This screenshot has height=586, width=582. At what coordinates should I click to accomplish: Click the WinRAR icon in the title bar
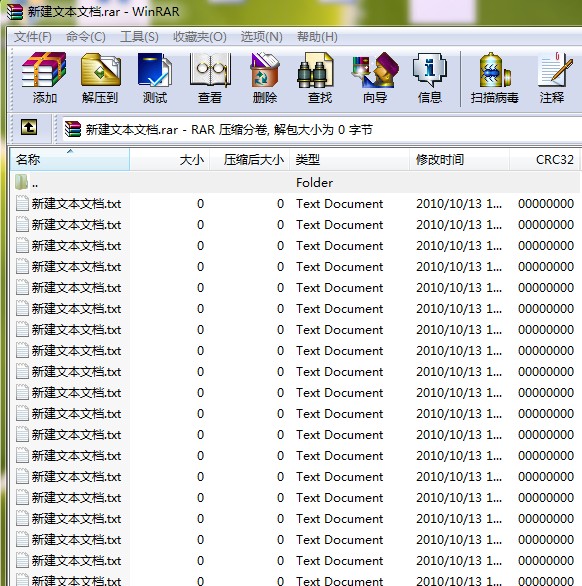(x=15, y=12)
